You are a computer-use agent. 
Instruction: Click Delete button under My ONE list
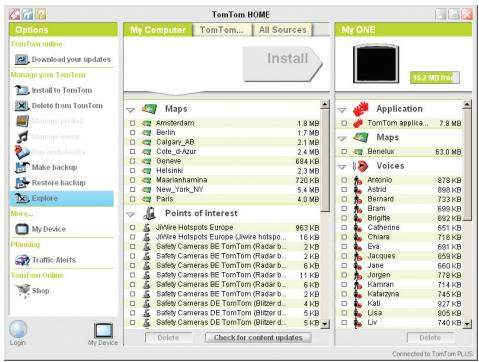(x=430, y=338)
